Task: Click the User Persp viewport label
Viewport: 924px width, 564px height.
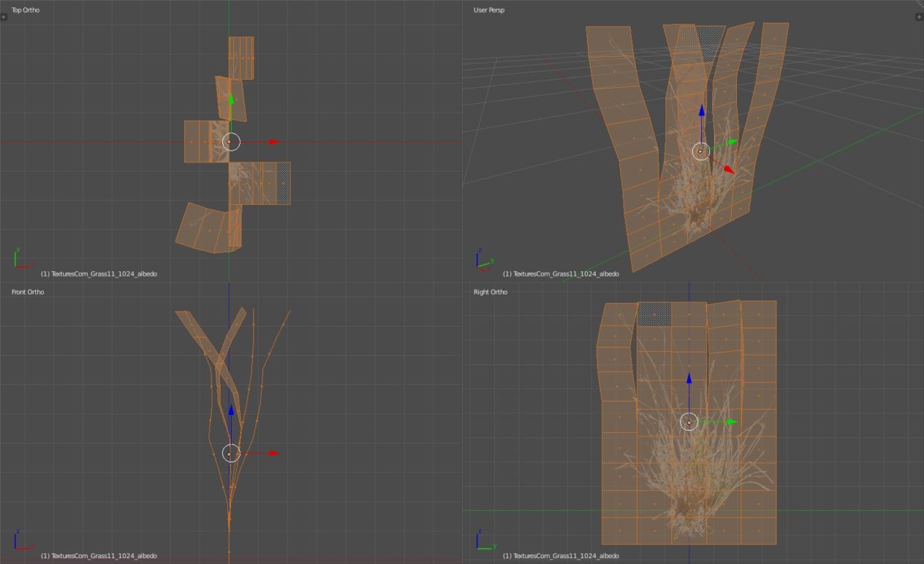Action: coord(487,10)
